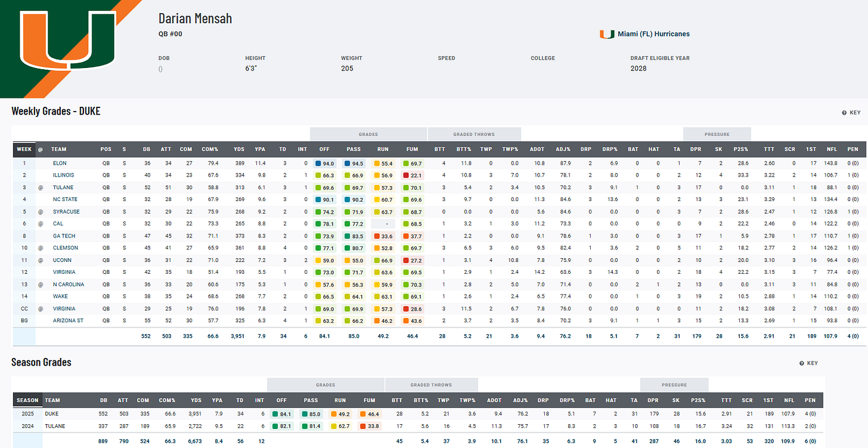Open the ARIZONA ST bowl game link
The image size is (868, 448).
pyautogui.click(x=69, y=320)
